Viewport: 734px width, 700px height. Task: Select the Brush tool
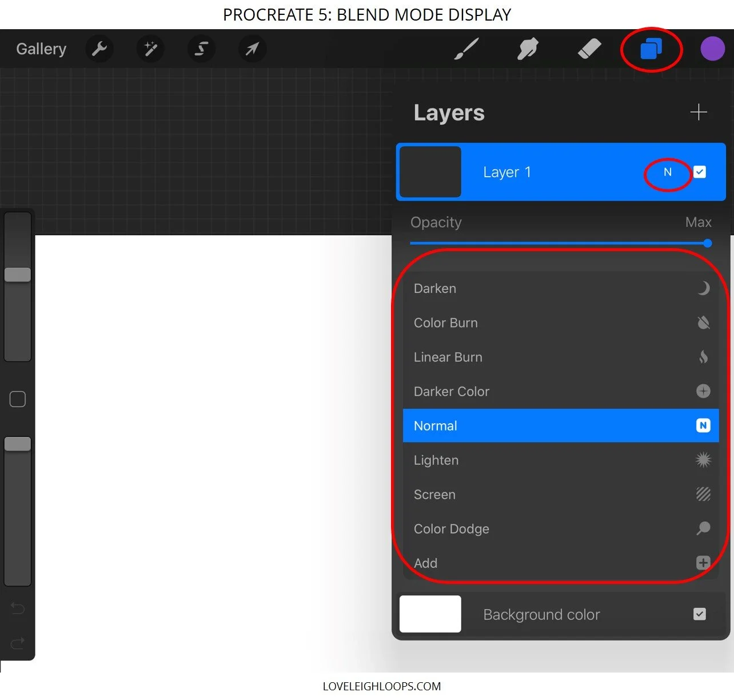click(x=466, y=49)
